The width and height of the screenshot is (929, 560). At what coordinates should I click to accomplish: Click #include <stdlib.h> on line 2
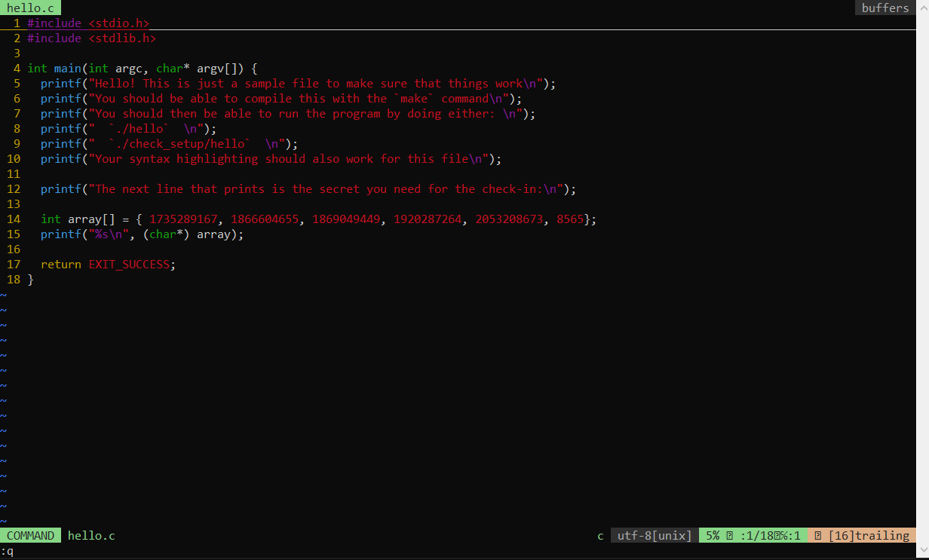[91, 38]
